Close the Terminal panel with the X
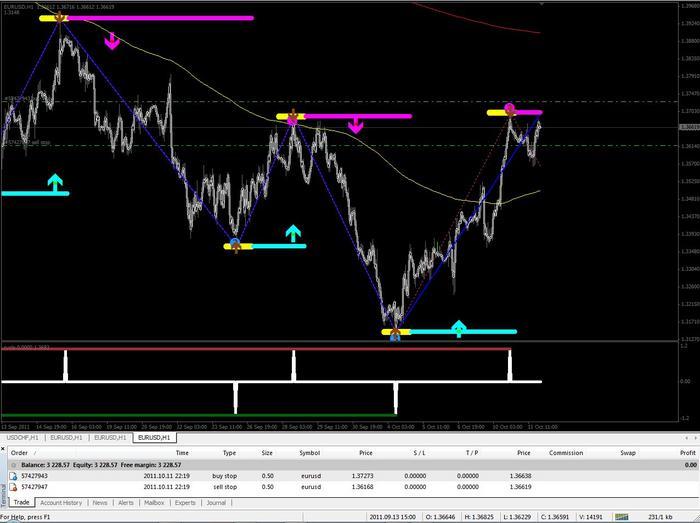 coord(3,448)
